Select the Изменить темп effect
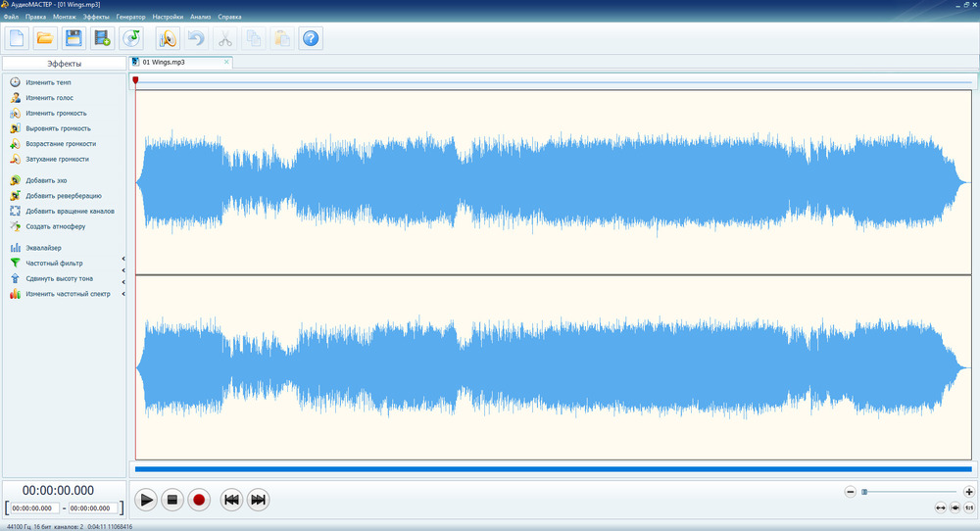 (48, 82)
